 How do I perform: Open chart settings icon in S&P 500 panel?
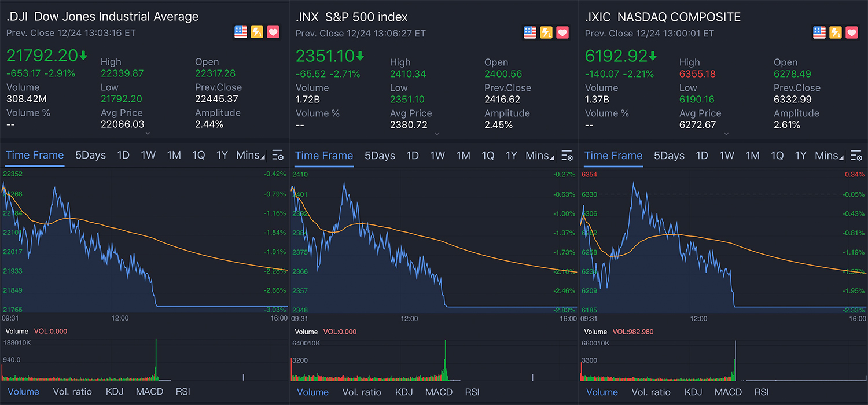tap(567, 155)
